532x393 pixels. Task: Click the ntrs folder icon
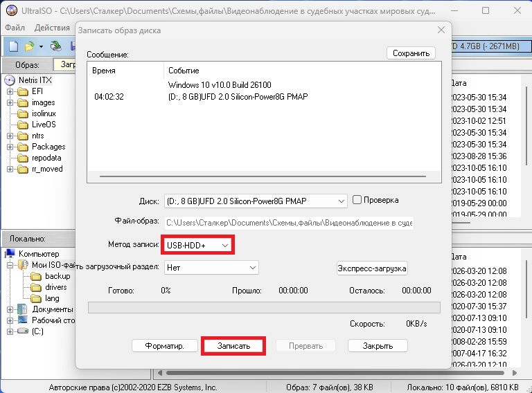[x=23, y=136]
